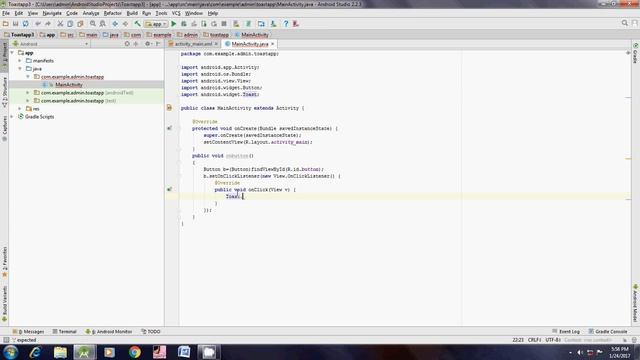
Task: Open the VCS menu
Action: (x=176, y=13)
